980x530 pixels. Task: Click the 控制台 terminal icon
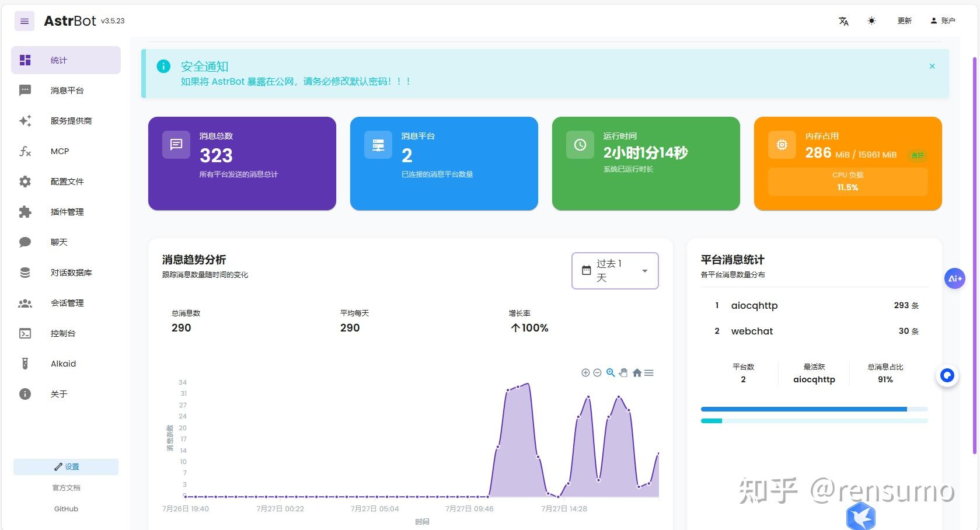tap(25, 333)
